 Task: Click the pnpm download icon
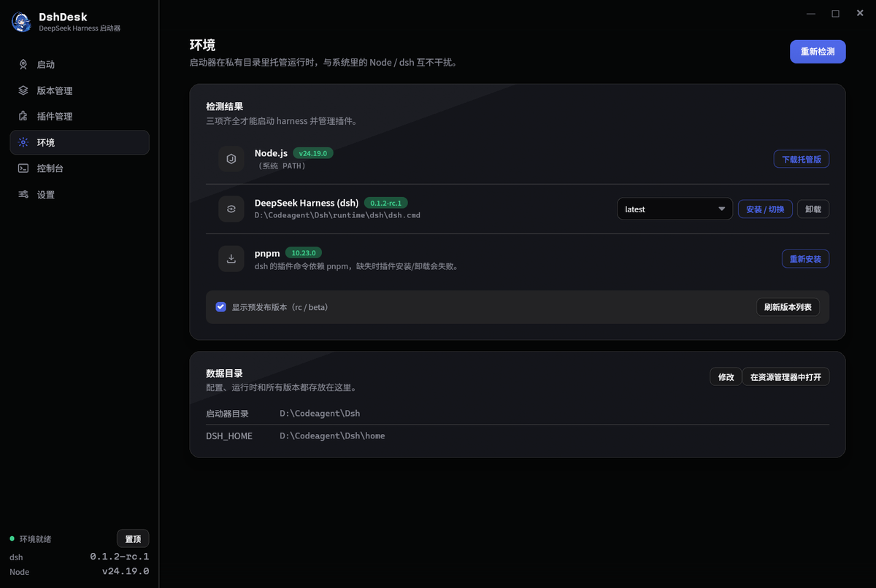(231, 259)
